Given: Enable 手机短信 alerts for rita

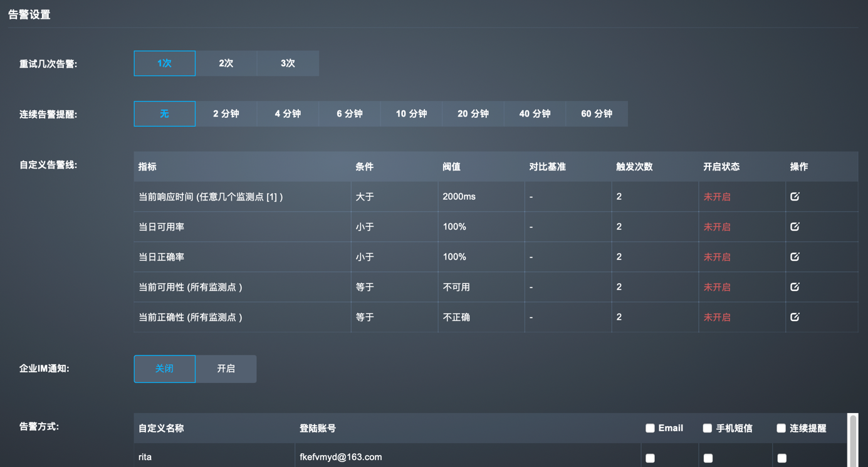Looking at the screenshot, I should tap(708, 458).
